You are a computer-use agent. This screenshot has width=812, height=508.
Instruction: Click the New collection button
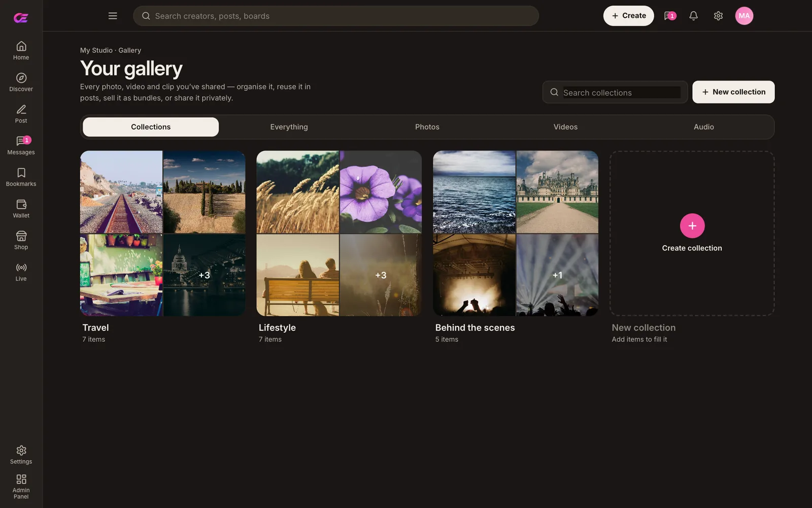point(733,92)
